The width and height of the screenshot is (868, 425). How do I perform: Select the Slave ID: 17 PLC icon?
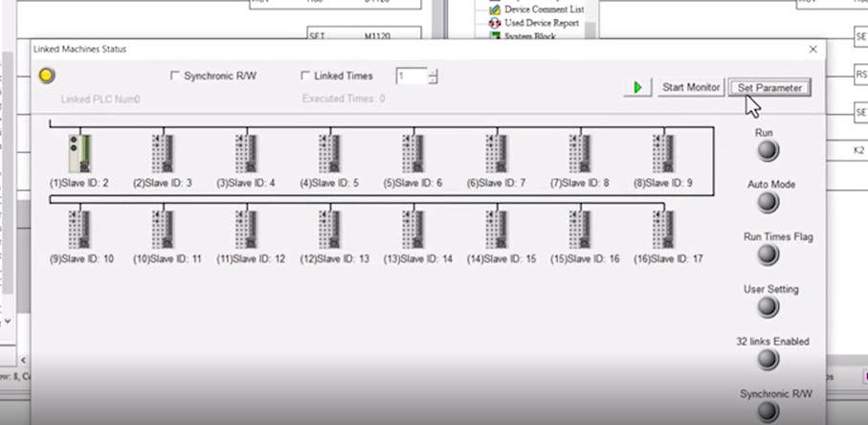pos(663,230)
